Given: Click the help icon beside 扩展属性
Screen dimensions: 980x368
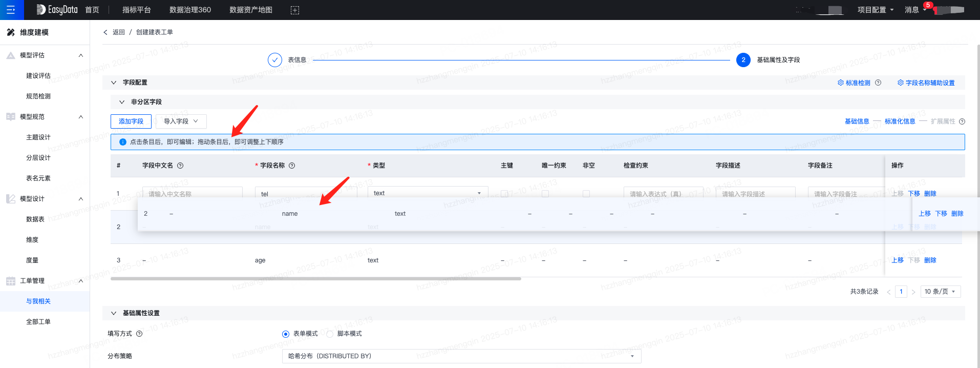Looking at the screenshot, I should click(x=962, y=121).
